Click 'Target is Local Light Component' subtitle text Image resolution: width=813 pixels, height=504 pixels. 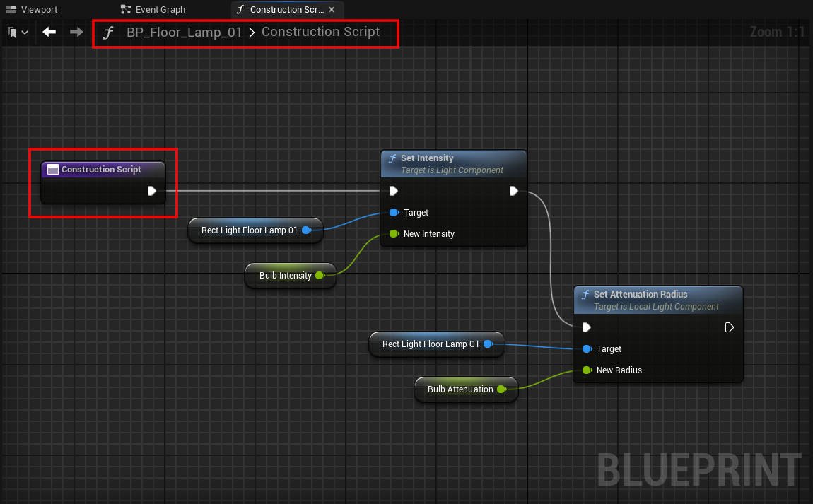tap(656, 307)
